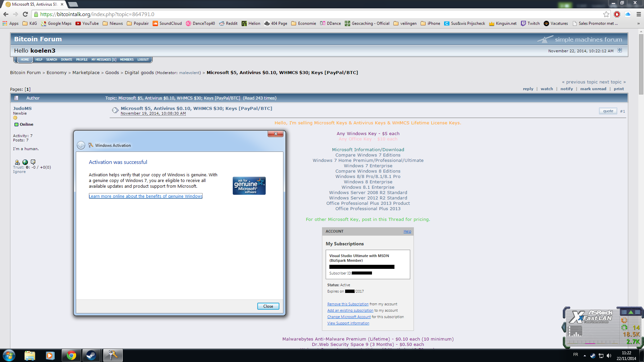
Task: Reload the bitcointalk page
Action: (x=25, y=14)
